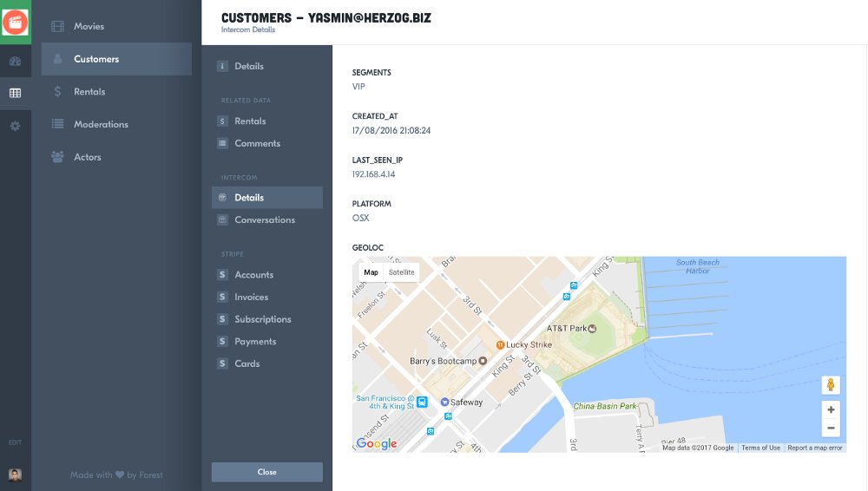Viewport: 868px width, 491px height.
Task: Open the Stripe Payments tab
Action: point(267,341)
